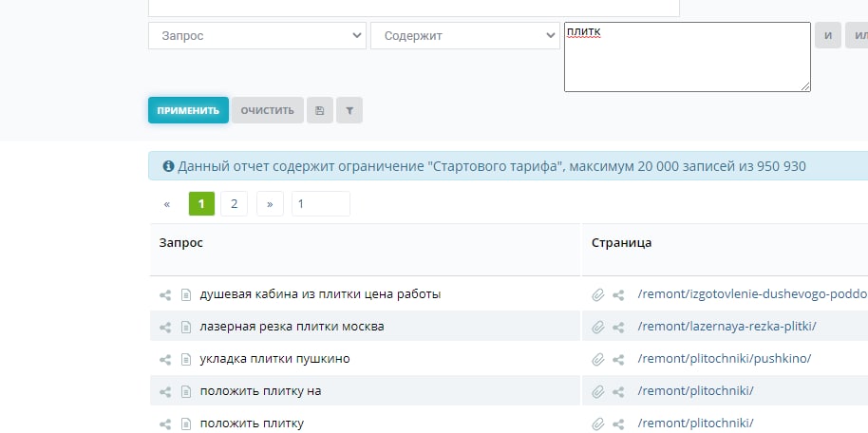Click query text 'положить плитку на'
Screen dimensions: 868x433
tap(260, 391)
